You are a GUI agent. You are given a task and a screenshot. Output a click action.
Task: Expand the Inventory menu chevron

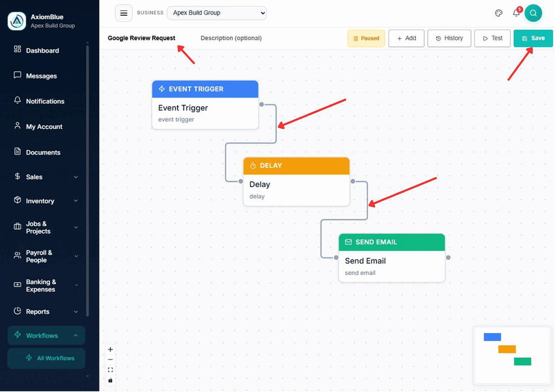click(x=76, y=201)
